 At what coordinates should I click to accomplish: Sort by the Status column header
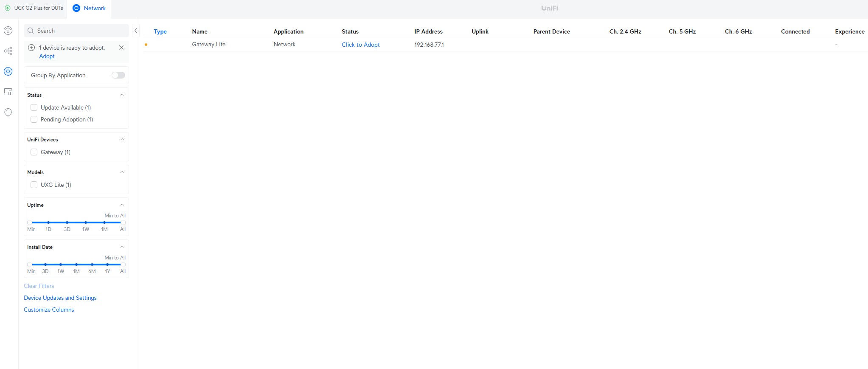pyautogui.click(x=350, y=31)
